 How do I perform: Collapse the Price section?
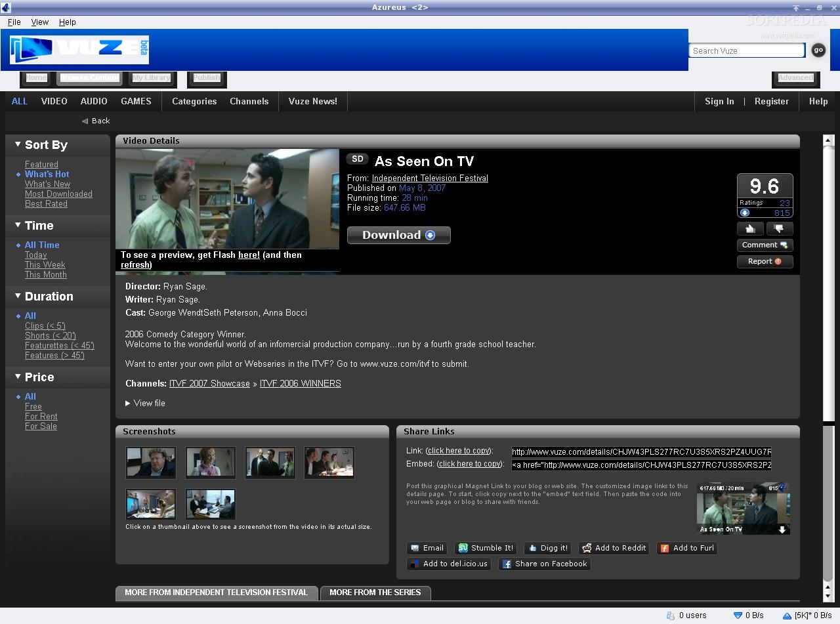18,376
